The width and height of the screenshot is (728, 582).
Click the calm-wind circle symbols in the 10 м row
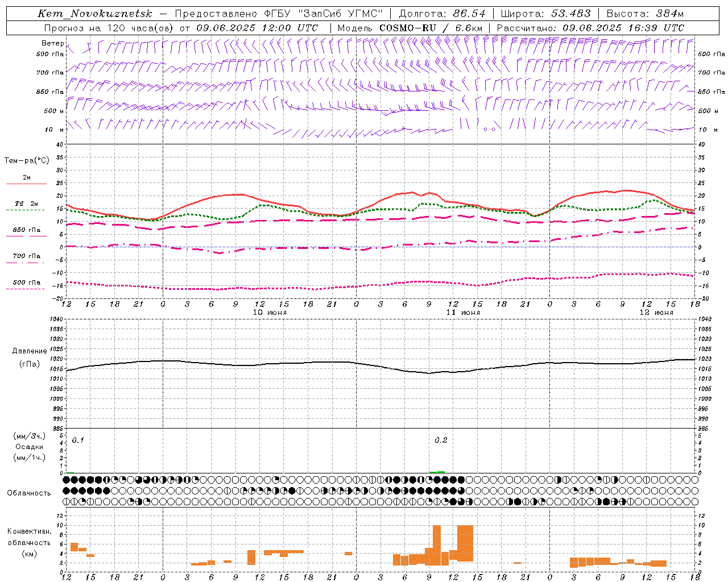pos(489,130)
